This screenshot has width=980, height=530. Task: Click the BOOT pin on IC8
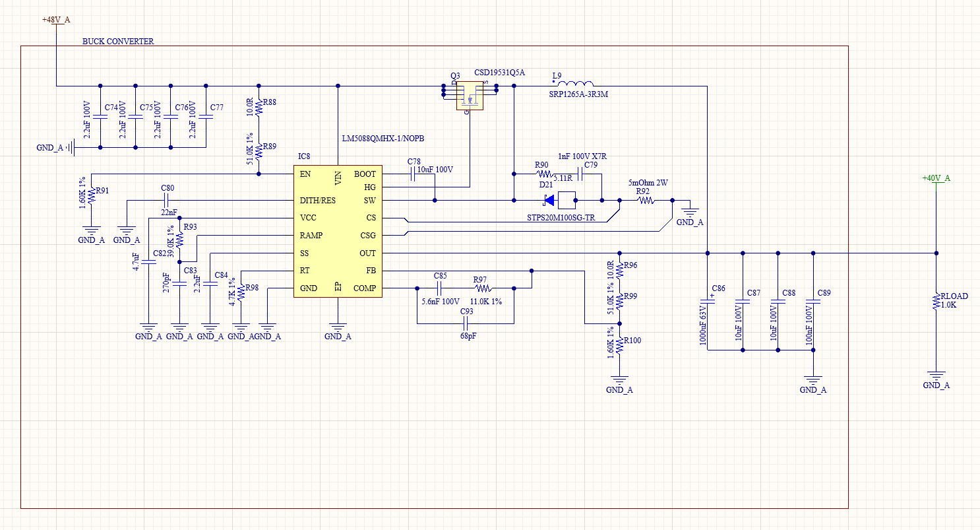[x=365, y=174]
